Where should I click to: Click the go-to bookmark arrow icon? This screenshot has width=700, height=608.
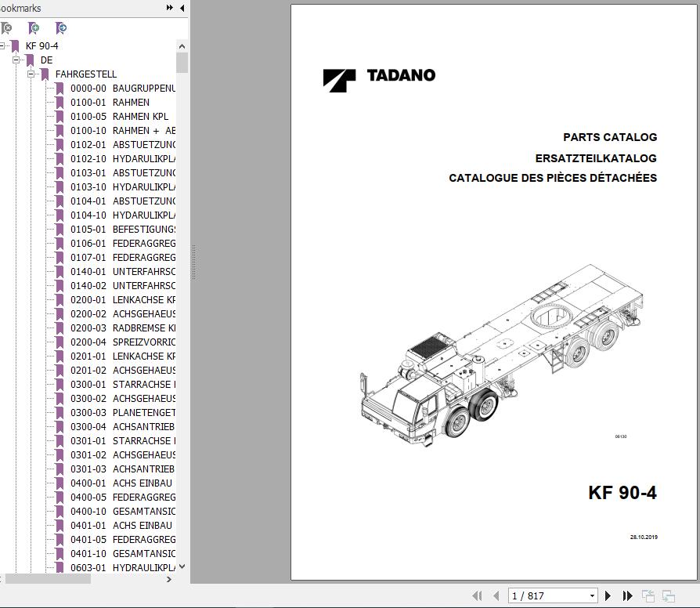pos(63,27)
